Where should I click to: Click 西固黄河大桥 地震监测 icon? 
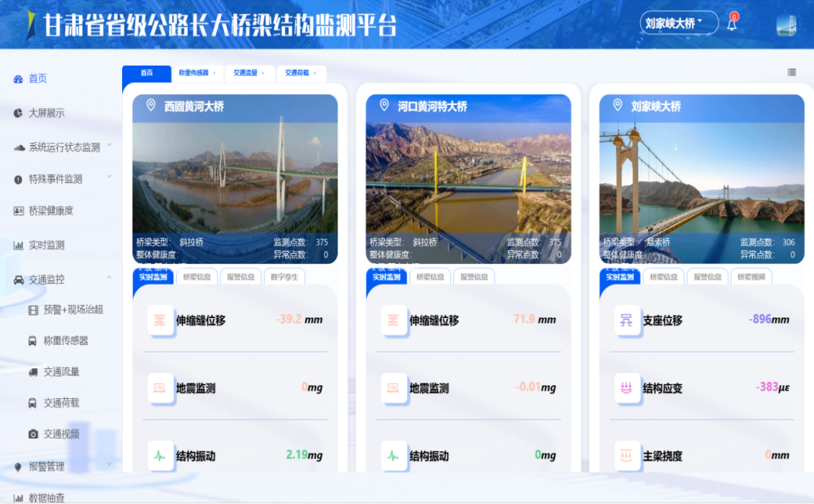pos(160,388)
